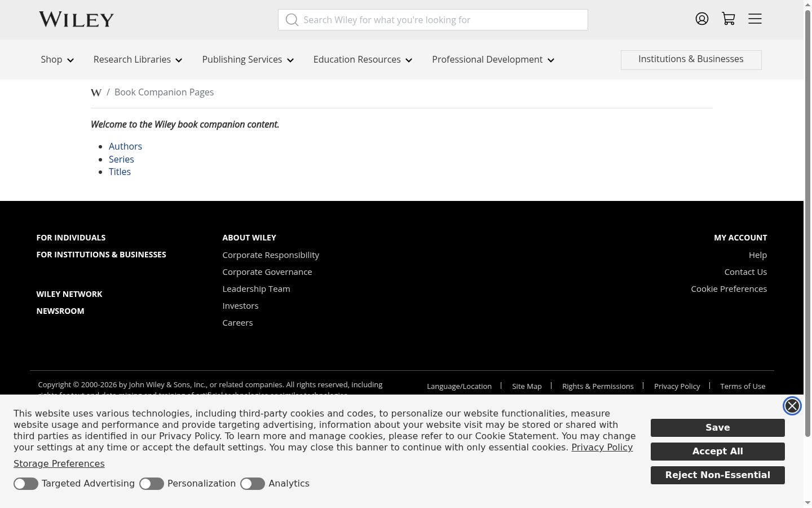Click the search magnifier icon
The height and width of the screenshot is (508, 812).
point(292,20)
